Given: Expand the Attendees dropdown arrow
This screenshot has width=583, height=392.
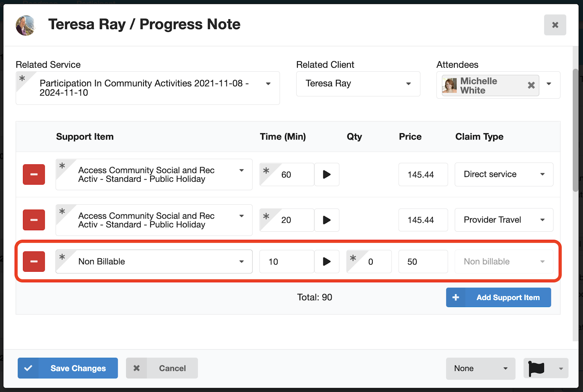Looking at the screenshot, I should (x=549, y=84).
